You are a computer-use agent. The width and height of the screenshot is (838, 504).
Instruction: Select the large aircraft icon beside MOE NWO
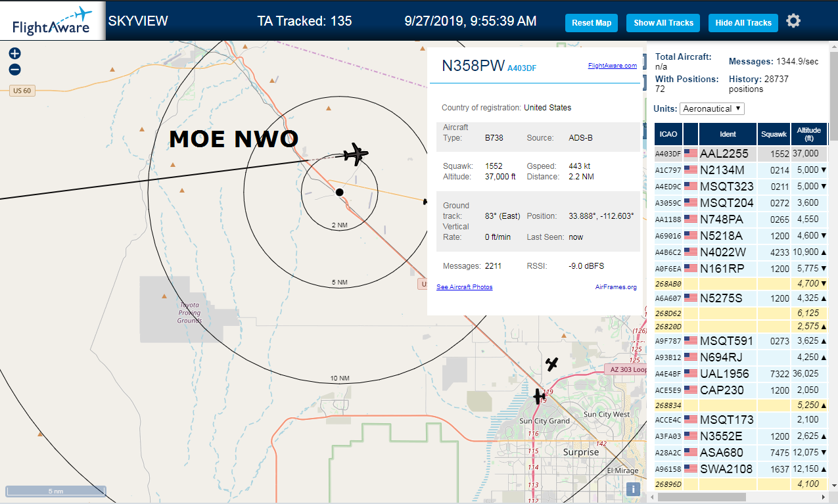tap(356, 154)
